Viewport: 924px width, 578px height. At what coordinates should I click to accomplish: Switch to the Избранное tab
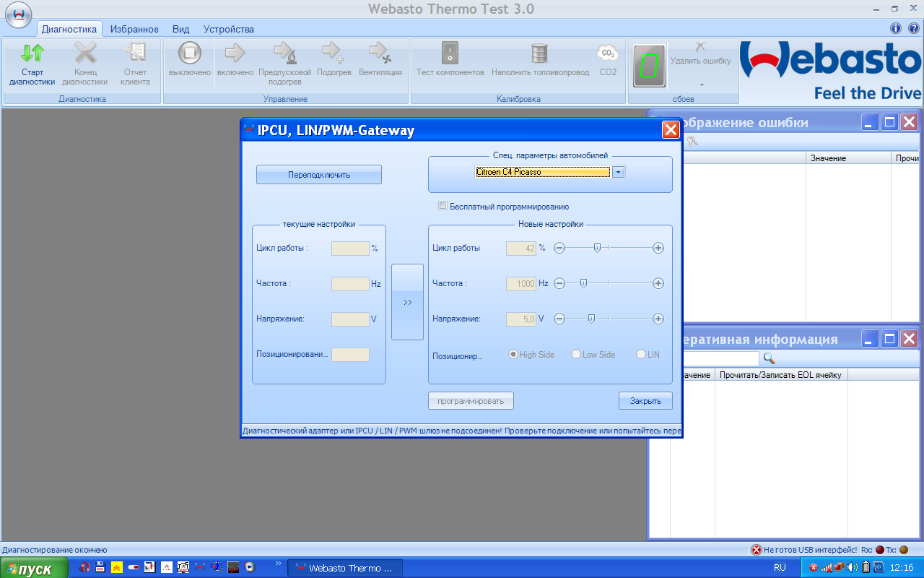click(134, 29)
